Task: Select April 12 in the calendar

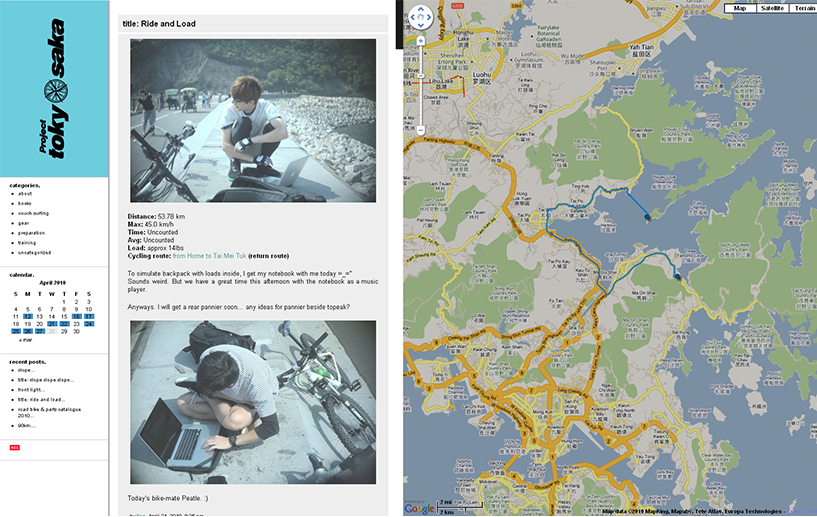Action: coord(28,316)
